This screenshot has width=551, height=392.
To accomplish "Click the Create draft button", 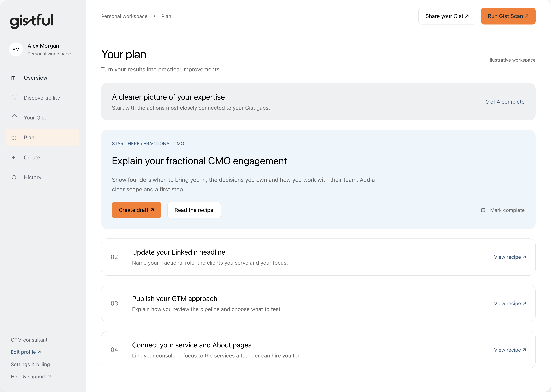I will click(136, 210).
